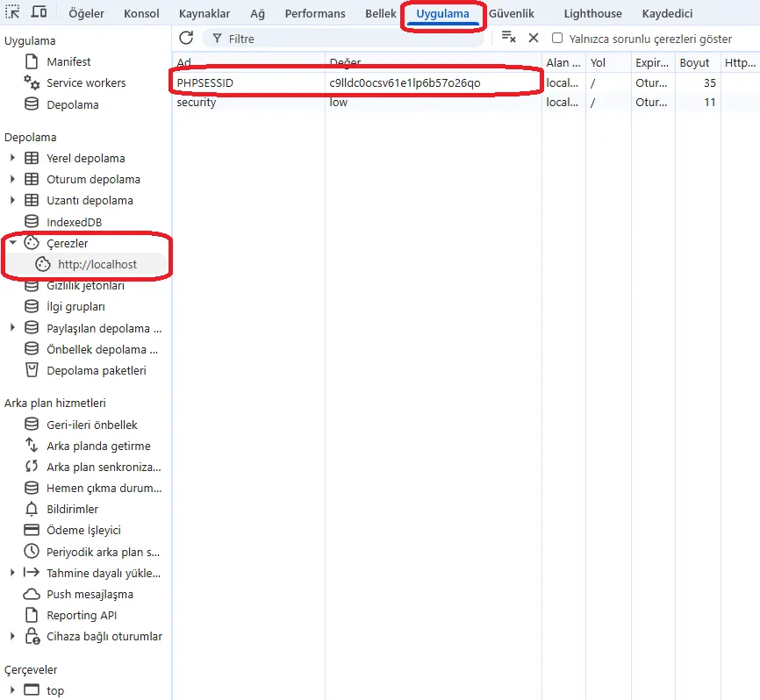The height and width of the screenshot is (700, 760).
Task: Focus the Filtre input field
Action: (343, 39)
